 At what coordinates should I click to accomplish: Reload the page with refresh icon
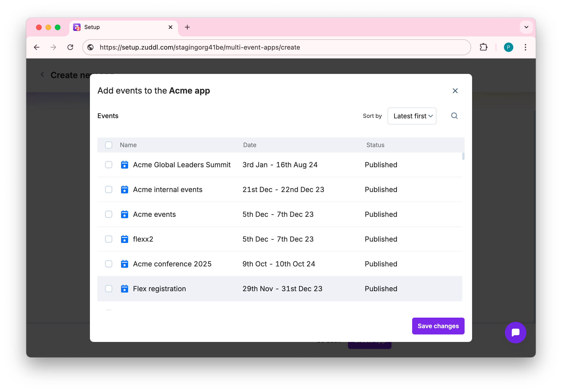tap(70, 47)
